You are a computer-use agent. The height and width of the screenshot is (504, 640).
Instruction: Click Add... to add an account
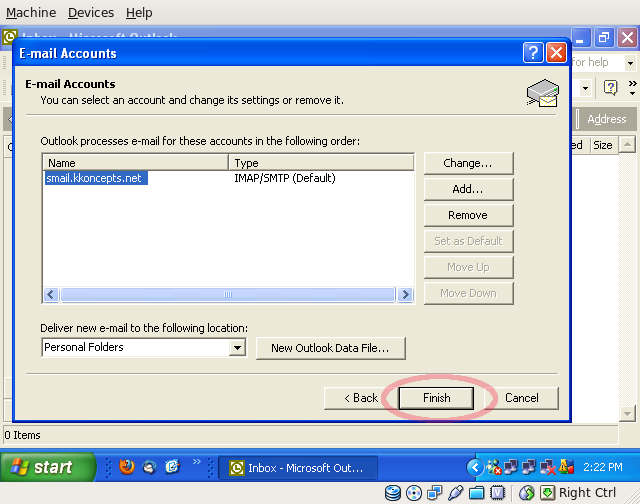point(468,189)
